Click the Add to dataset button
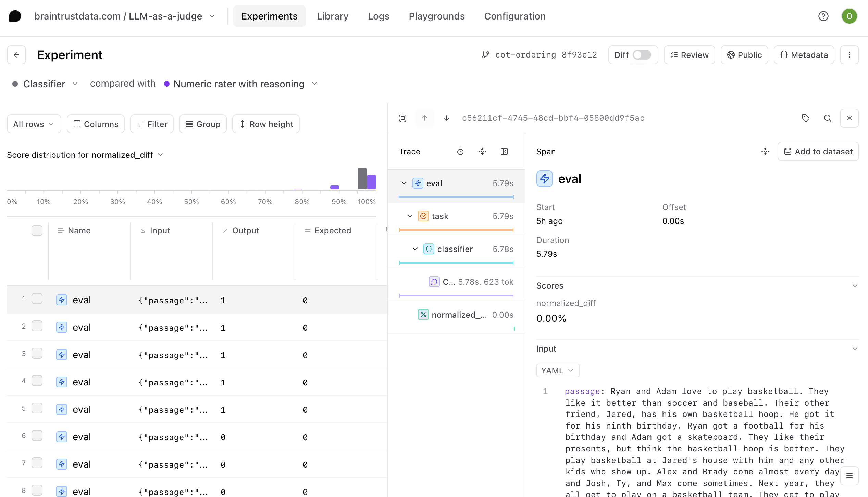 coord(818,151)
